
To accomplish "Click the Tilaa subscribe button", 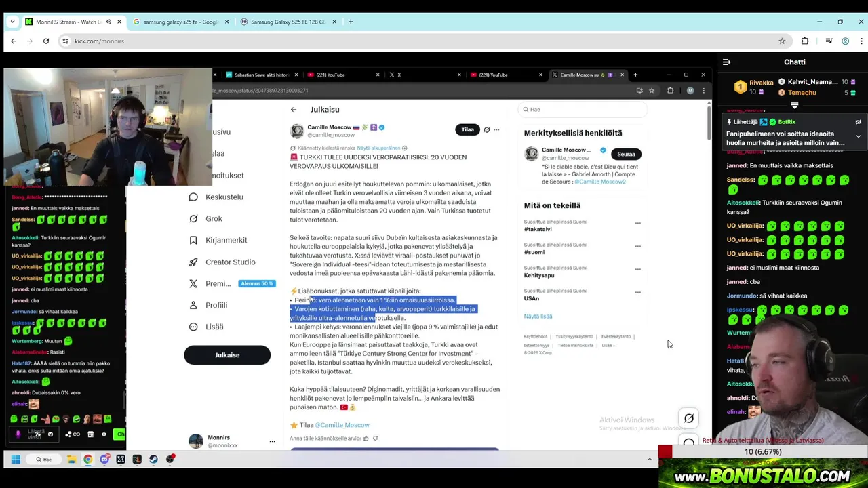I will [x=467, y=129].
